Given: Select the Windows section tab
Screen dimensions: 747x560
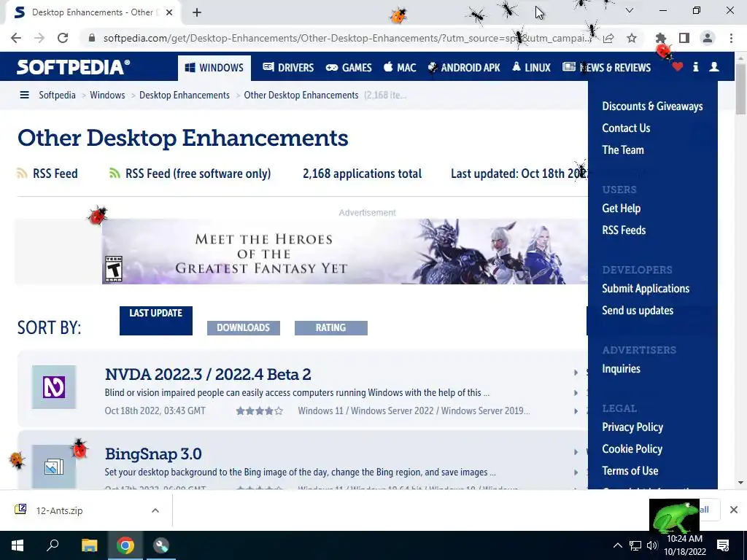Looking at the screenshot, I should click(x=214, y=68).
